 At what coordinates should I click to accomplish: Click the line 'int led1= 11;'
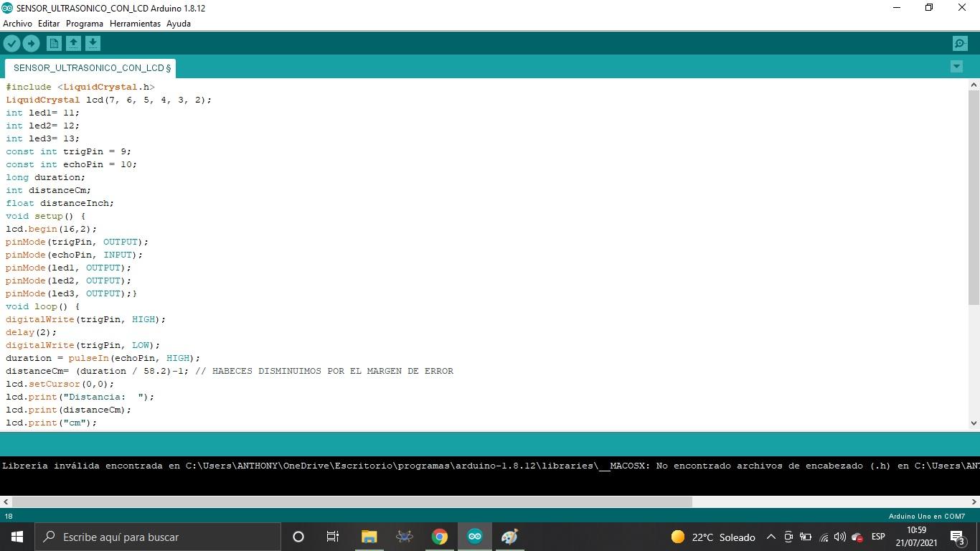pos(43,113)
